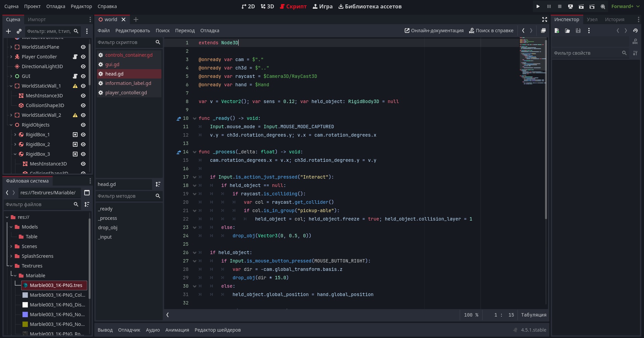Hide the DirectionalLight3D node
This screenshot has height=338, width=644.
83,66
